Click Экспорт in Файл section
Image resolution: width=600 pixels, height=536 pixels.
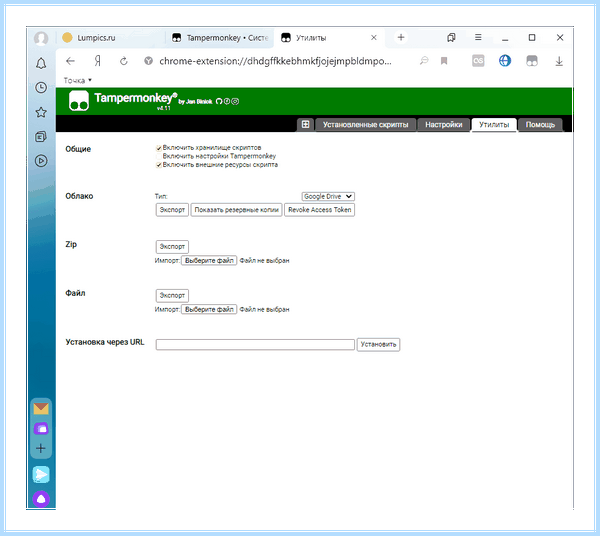click(x=172, y=295)
